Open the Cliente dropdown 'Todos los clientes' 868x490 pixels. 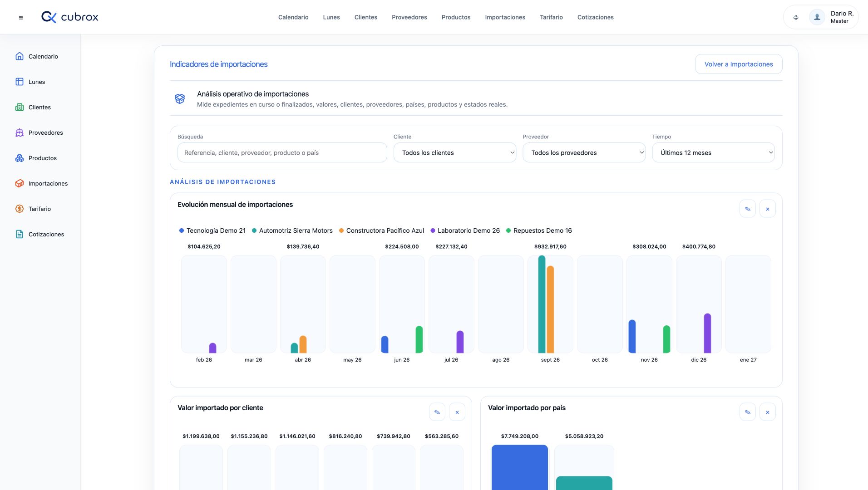tap(455, 152)
